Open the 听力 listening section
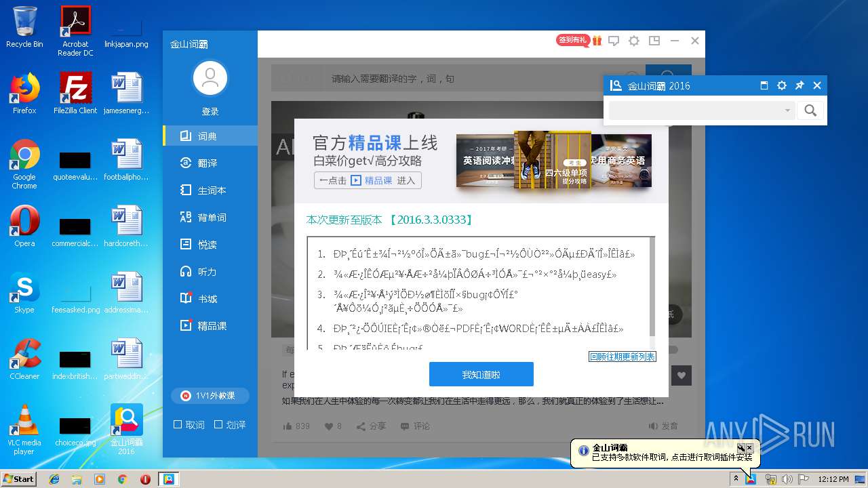This screenshot has height=488, width=868. [x=210, y=272]
